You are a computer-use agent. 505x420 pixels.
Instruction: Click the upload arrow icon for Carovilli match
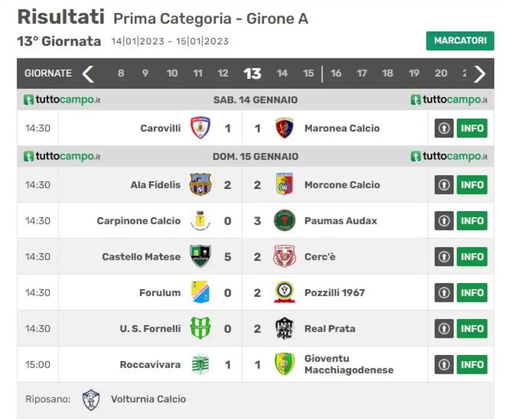tap(444, 128)
